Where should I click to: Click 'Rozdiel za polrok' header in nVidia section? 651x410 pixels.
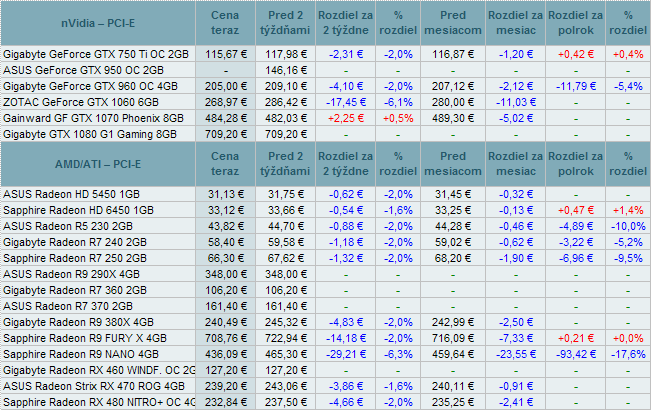(x=575, y=23)
